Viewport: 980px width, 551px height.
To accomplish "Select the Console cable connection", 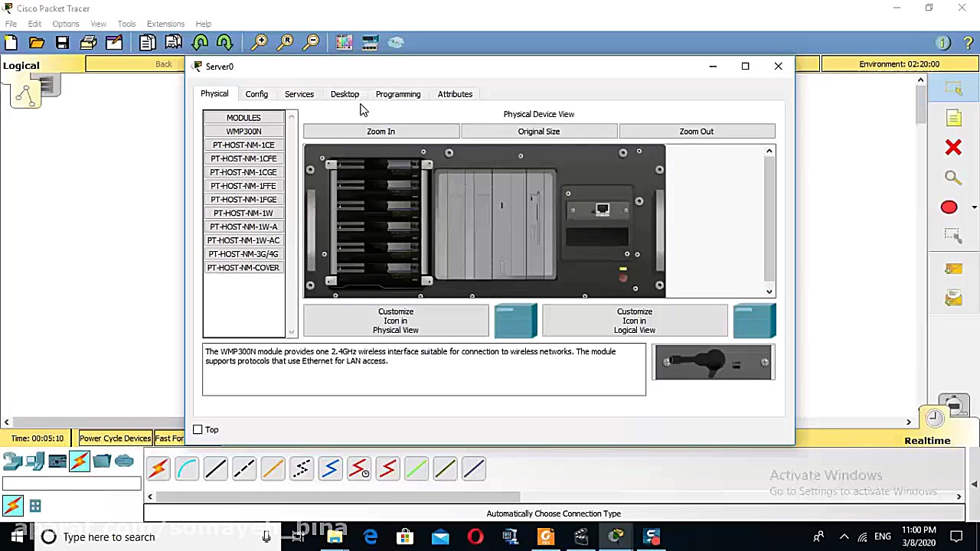I will pos(187,468).
